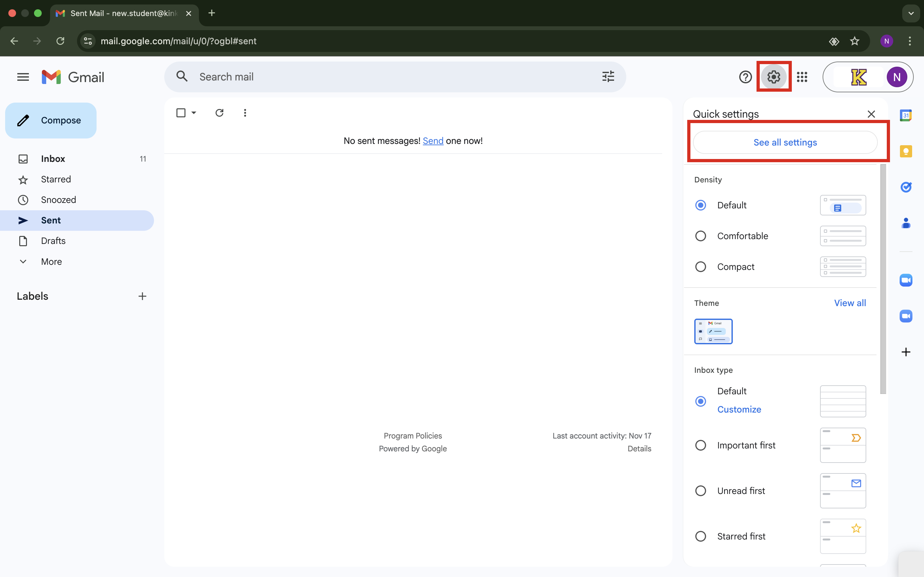Select Comfortable density option
Viewport: 924px width, 577px height.
tap(701, 236)
